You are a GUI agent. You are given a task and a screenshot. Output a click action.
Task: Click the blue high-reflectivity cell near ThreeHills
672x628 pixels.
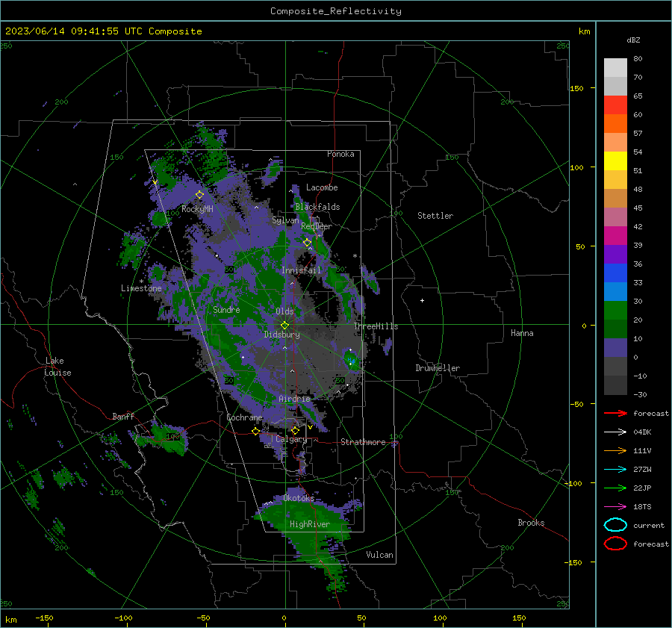tap(351, 360)
